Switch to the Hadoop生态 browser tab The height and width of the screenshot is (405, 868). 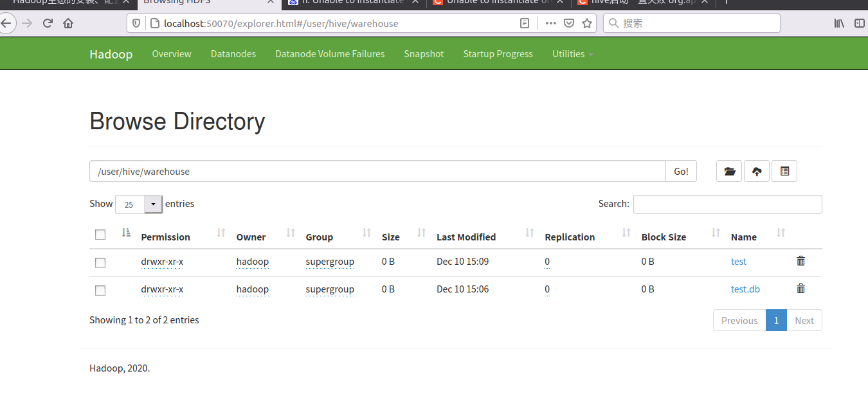click(68, 3)
